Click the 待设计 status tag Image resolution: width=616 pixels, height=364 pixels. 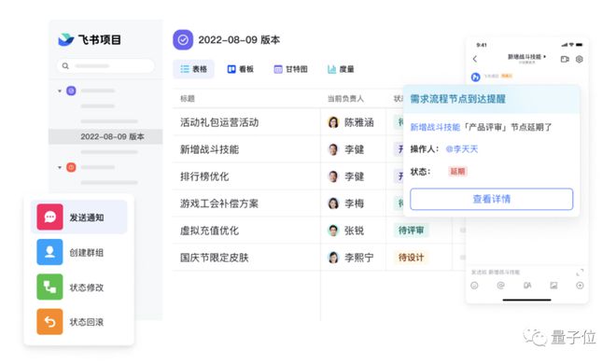411,258
